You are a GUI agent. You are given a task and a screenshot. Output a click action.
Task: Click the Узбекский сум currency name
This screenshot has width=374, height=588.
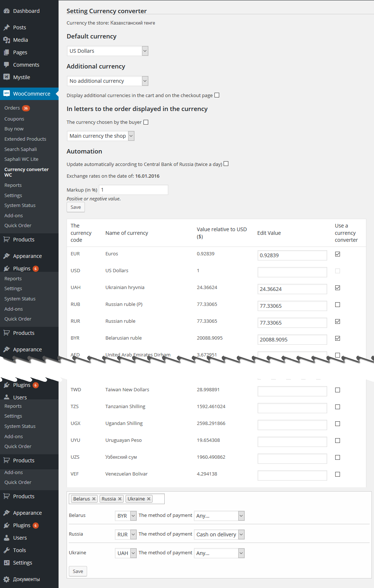click(x=121, y=457)
